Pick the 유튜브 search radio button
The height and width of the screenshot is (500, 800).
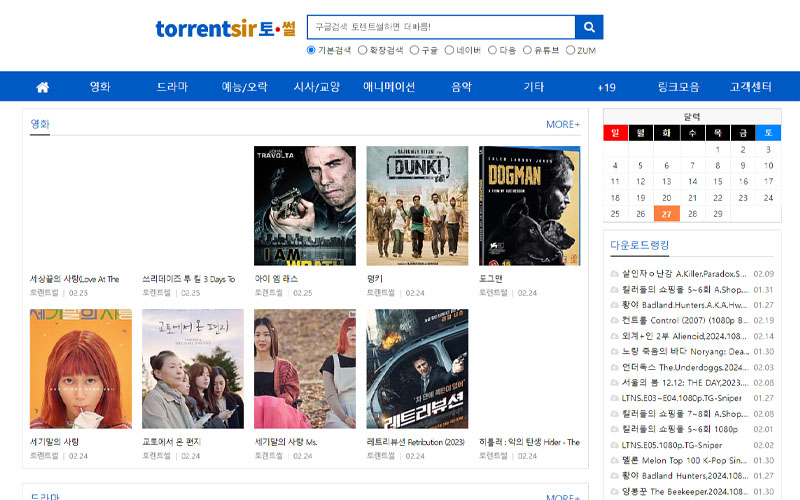[x=527, y=50]
